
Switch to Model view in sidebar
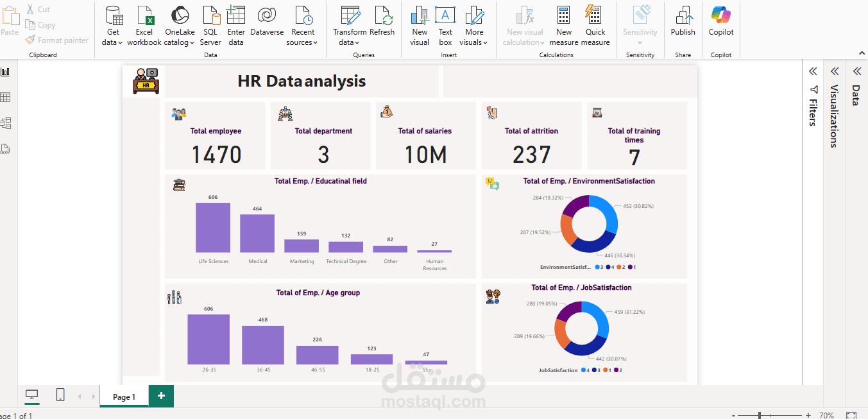pyautogui.click(x=5, y=123)
